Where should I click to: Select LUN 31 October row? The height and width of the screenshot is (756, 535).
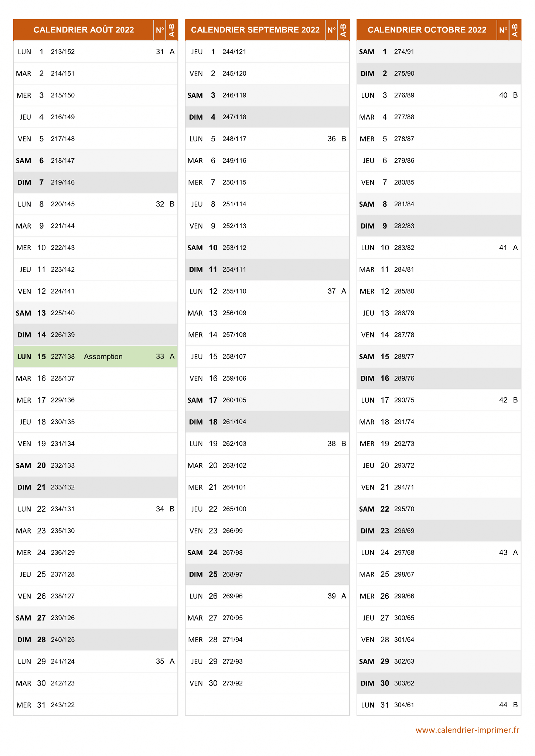[x=439, y=705]
